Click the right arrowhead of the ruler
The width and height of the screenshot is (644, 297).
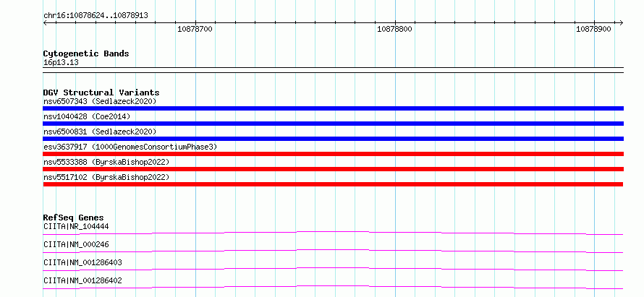[622, 22]
